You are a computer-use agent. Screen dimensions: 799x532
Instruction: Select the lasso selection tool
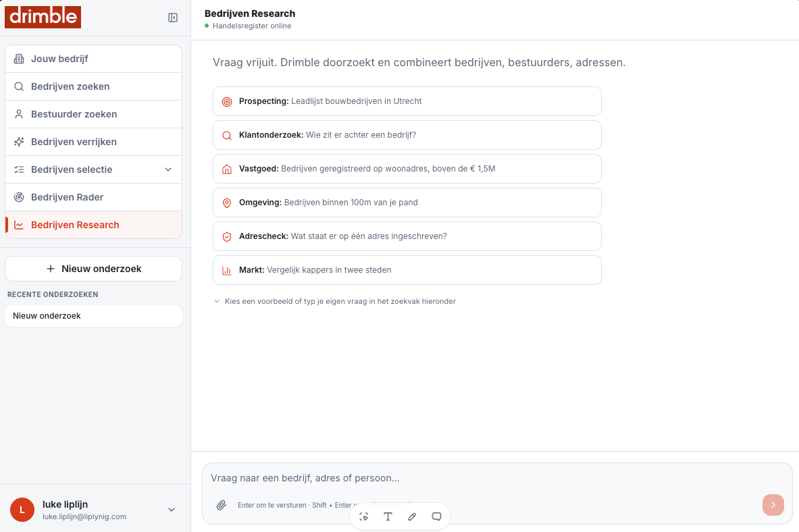point(364,516)
